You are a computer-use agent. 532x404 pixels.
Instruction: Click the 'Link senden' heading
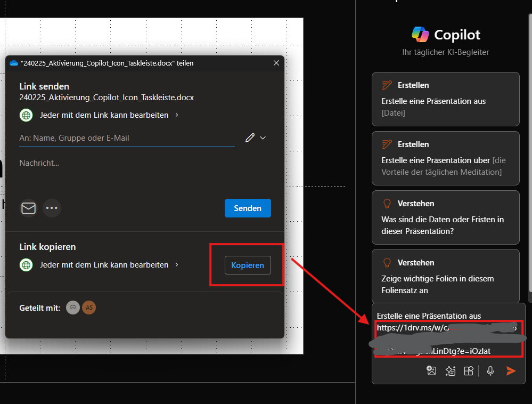coord(44,86)
